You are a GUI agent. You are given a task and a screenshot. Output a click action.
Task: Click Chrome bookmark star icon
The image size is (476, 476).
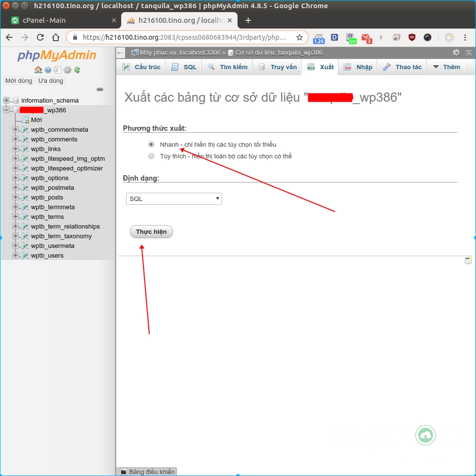coord(300,37)
